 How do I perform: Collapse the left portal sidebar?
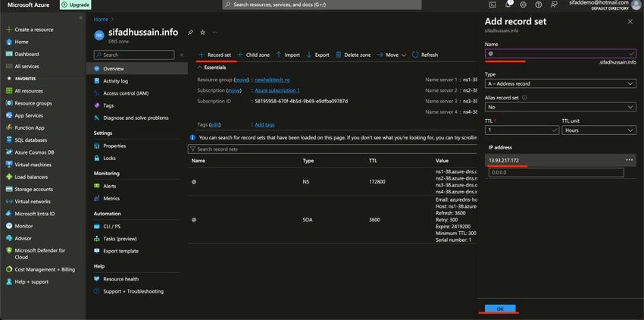point(80,17)
